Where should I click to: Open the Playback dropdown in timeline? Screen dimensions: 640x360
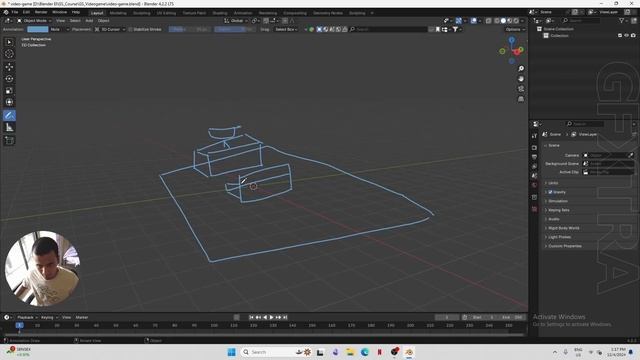[27, 317]
